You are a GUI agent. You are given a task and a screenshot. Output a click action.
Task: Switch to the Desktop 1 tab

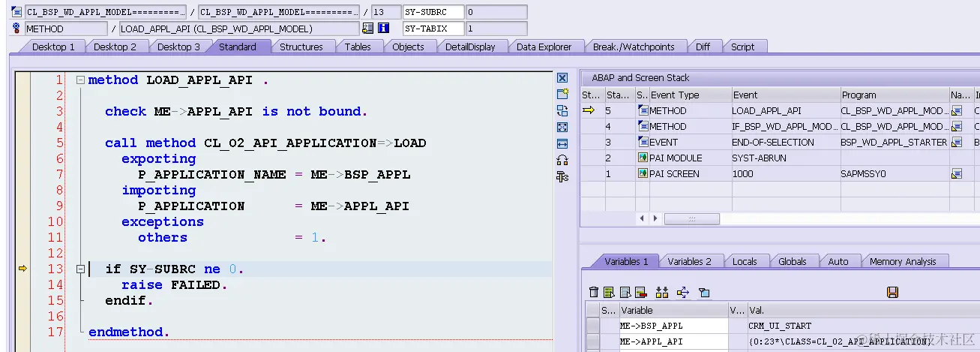[x=53, y=47]
